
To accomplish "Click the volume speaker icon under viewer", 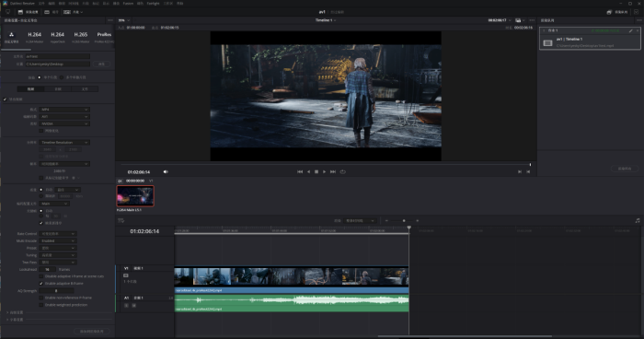I will (x=166, y=172).
